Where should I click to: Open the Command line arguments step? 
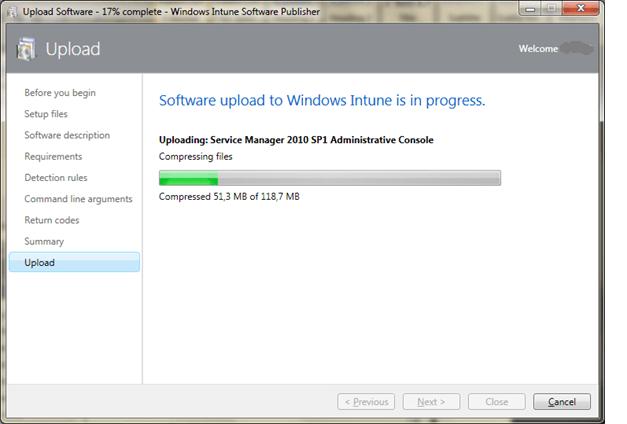[x=78, y=199]
